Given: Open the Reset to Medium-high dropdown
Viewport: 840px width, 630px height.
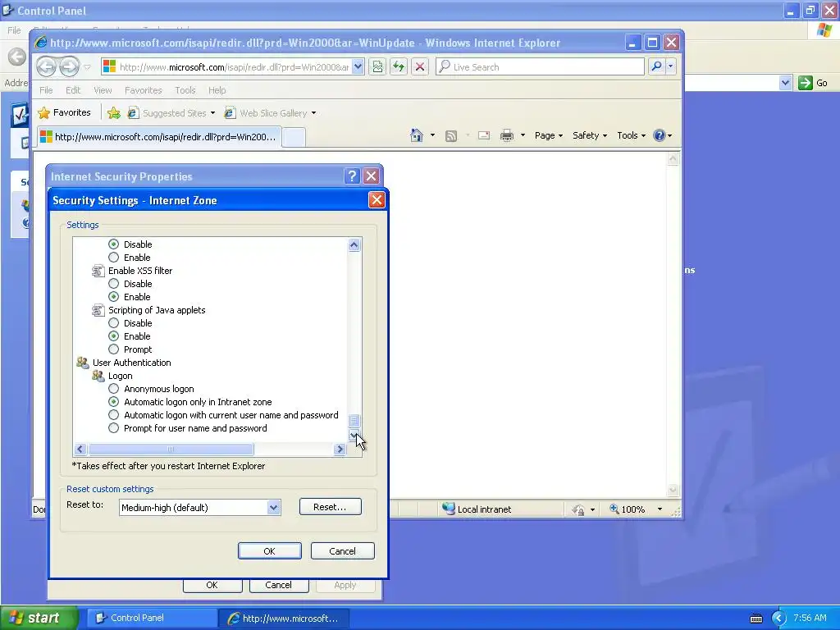Looking at the screenshot, I should (273, 507).
